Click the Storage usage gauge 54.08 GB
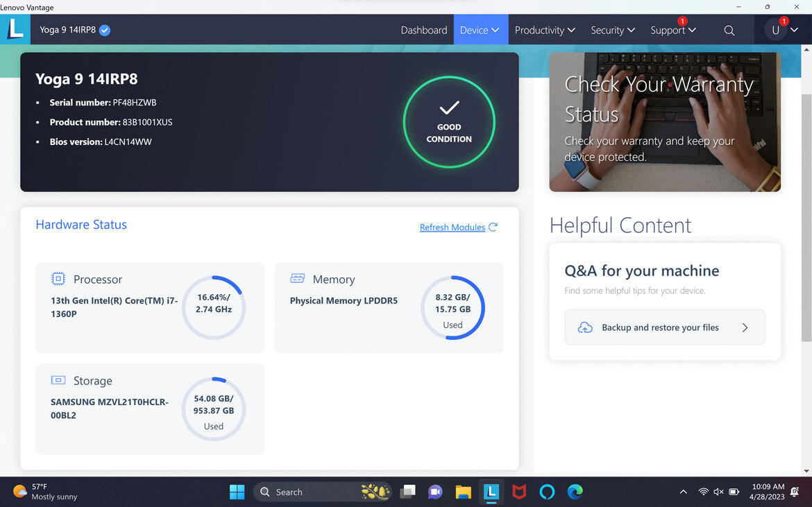This screenshot has height=507, width=812. 213,409
